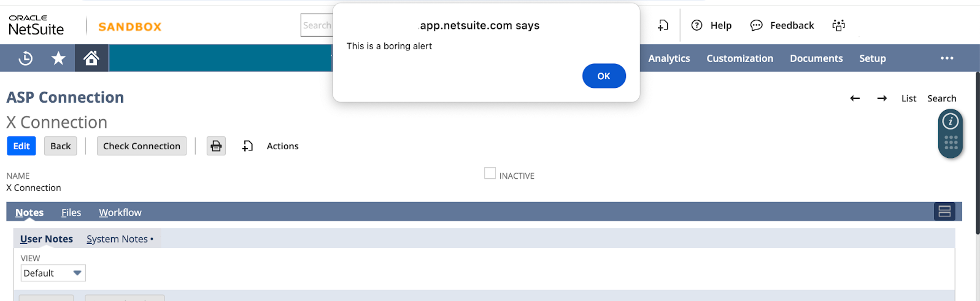Screen dimensions: 980x301
Task: Open the role switcher icon beside Feedback
Action: coord(838,25)
